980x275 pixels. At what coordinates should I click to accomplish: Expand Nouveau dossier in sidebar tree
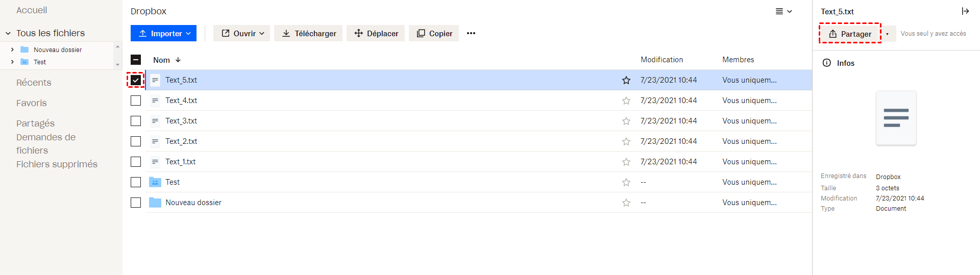coord(12,49)
